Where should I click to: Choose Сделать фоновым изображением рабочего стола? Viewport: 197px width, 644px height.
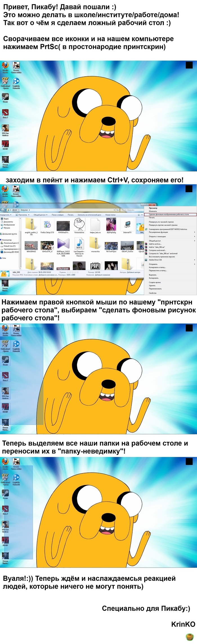(x=170, y=215)
